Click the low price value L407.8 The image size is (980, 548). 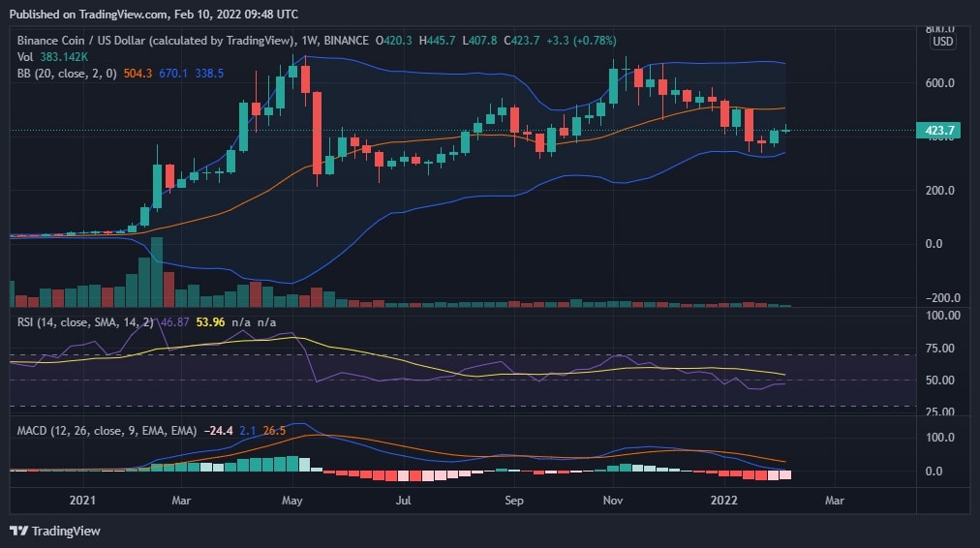[x=479, y=41]
